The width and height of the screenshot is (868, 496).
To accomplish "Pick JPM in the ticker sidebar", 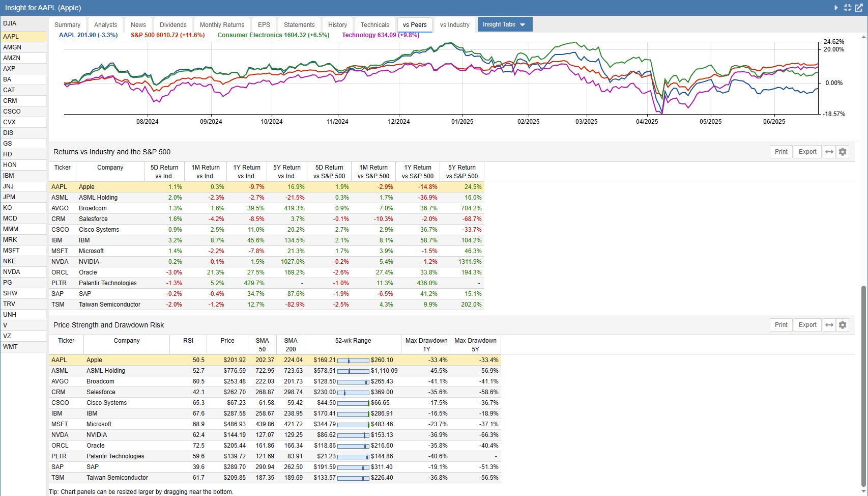I will point(23,197).
